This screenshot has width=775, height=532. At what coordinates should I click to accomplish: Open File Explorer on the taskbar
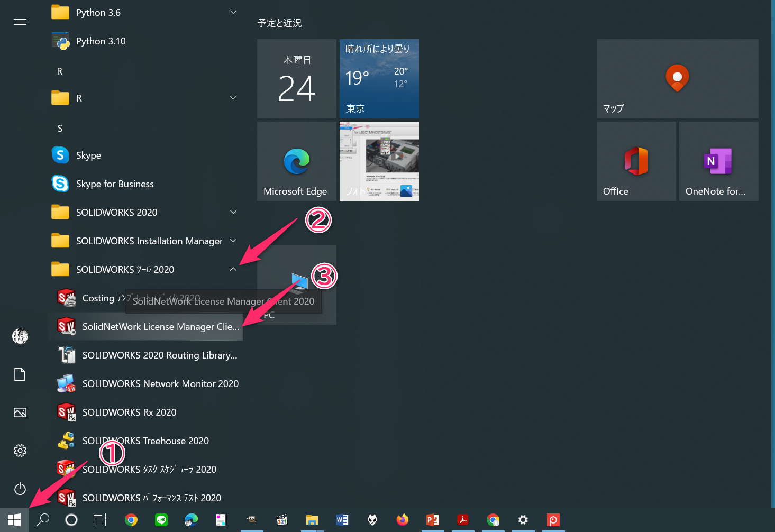click(312, 520)
